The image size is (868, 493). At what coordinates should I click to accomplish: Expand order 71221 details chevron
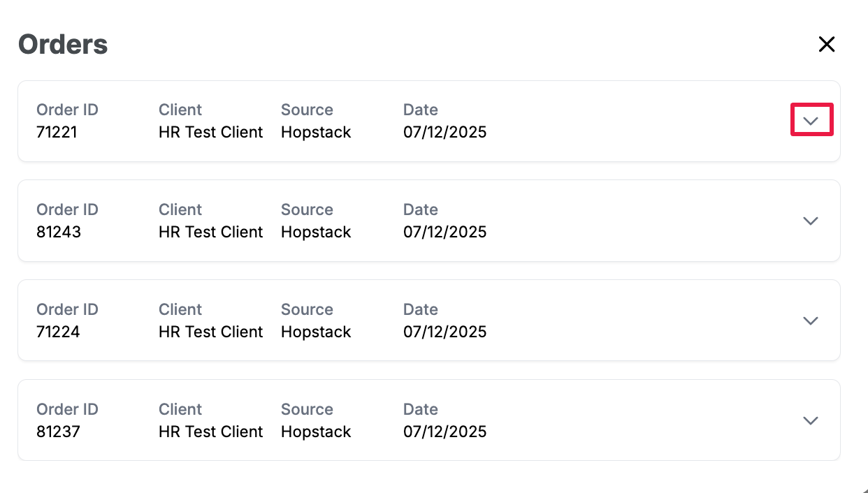(x=811, y=121)
